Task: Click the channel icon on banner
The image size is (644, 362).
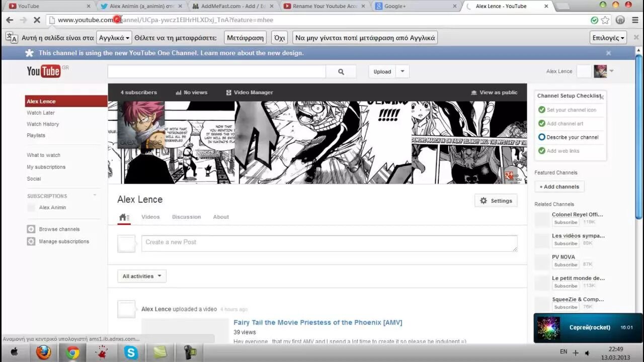Action: 141,125
